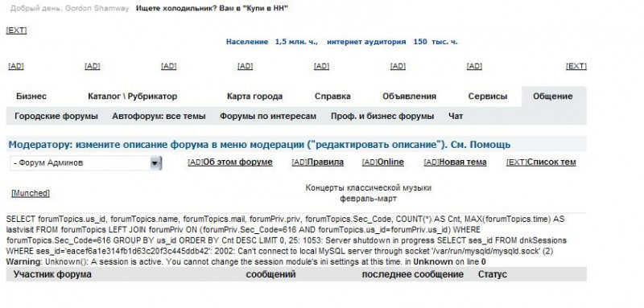The image size is (644, 308).
Task: Click the first [AD] placeholder in the ad row
Action: (16, 66)
